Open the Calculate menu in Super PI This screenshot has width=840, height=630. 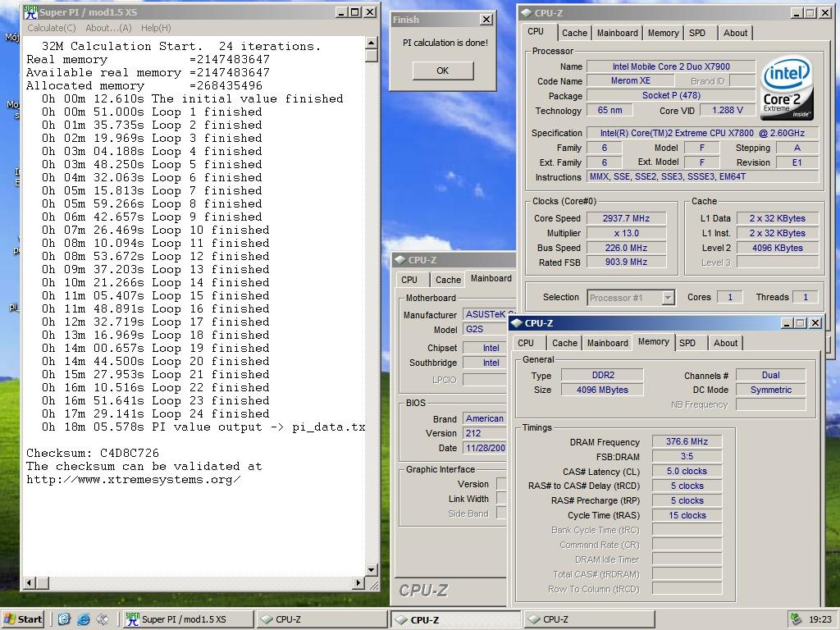pyautogui.click(x=52, y=28)
